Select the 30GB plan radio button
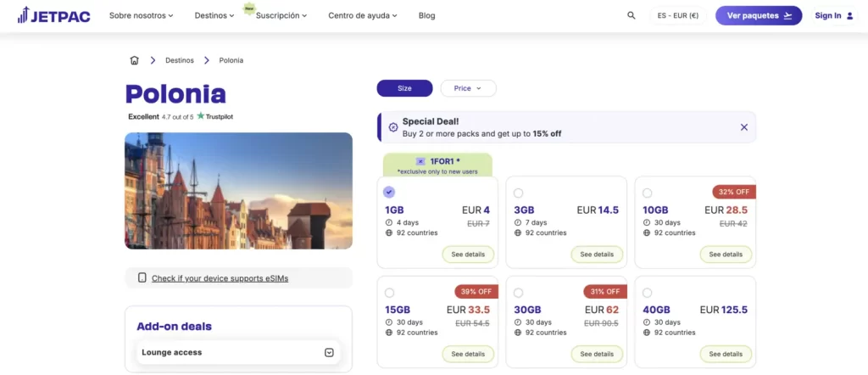The height and width of the screenshot is (375, 868). (x=518, y=293)
